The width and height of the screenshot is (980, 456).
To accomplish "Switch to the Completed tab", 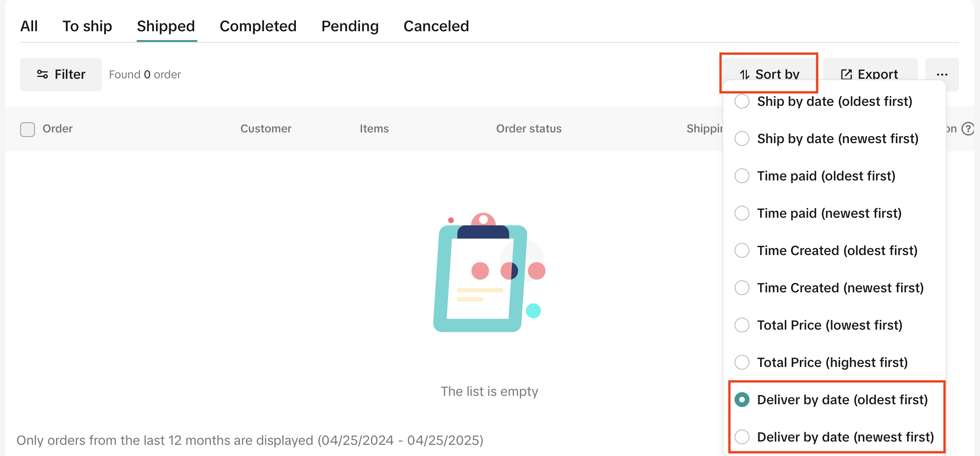I will [258, 26].
